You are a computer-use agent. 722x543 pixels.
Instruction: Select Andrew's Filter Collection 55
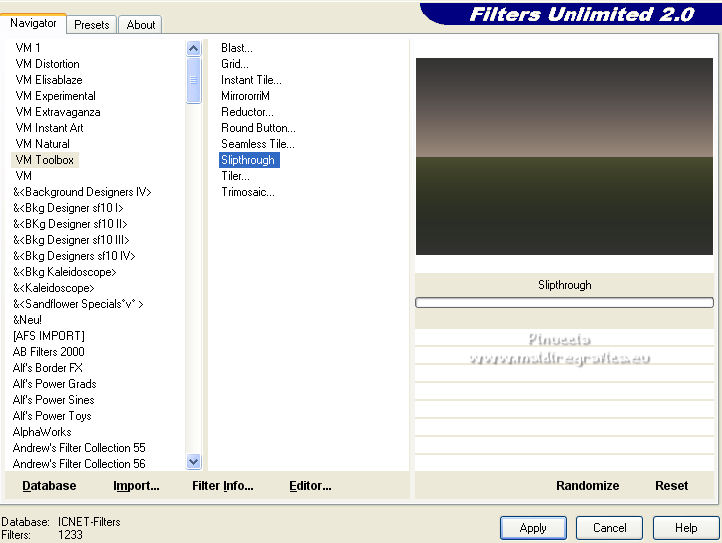click(x=79, y=448)
